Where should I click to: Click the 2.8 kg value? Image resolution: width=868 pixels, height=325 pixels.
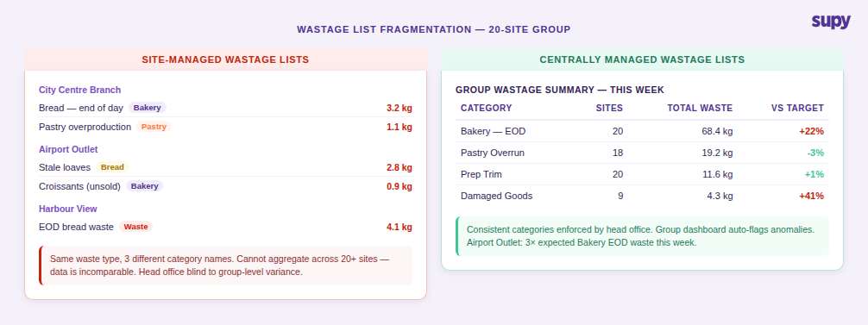click(399, 167)
